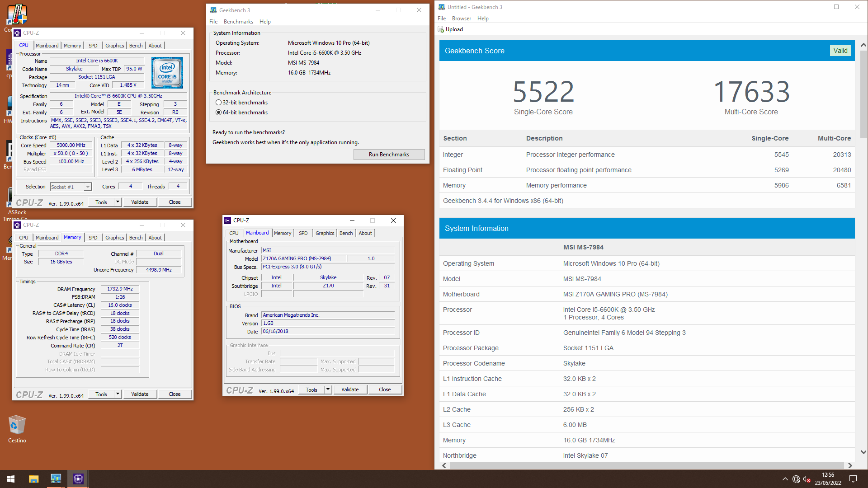Screen dimensions: 868x488
Task: Switch to the Mainboard tab in the CPU-Z CPU window
Action: (47, 46)
